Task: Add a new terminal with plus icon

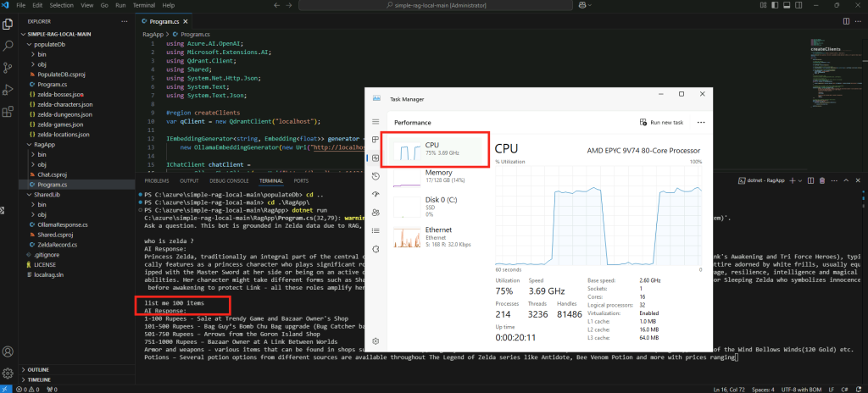Action: click(x=792, y=180)
